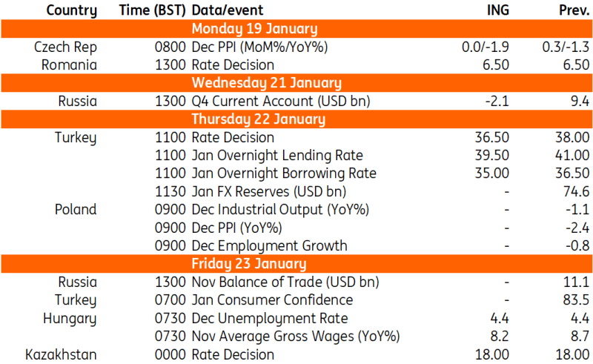
Task: Click the Time (BST) column header
Action: point(151,10)
